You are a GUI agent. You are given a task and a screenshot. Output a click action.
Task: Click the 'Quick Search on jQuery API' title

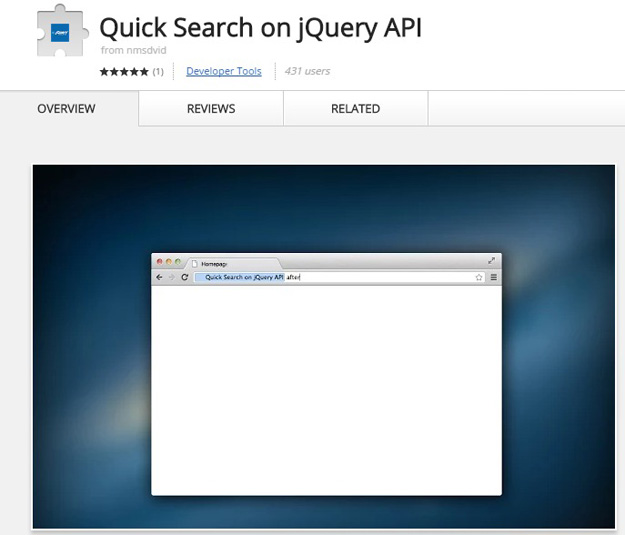point(260,28)
